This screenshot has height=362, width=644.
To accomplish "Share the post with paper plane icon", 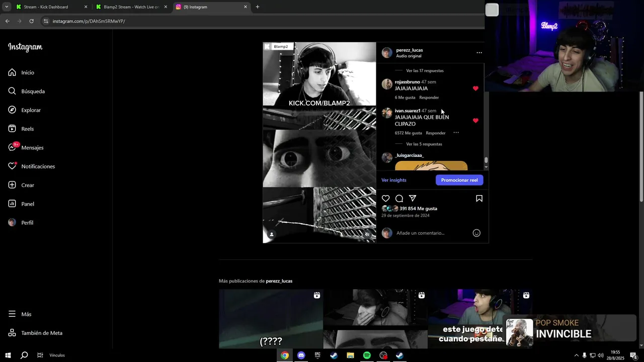I will pos(413,199).
